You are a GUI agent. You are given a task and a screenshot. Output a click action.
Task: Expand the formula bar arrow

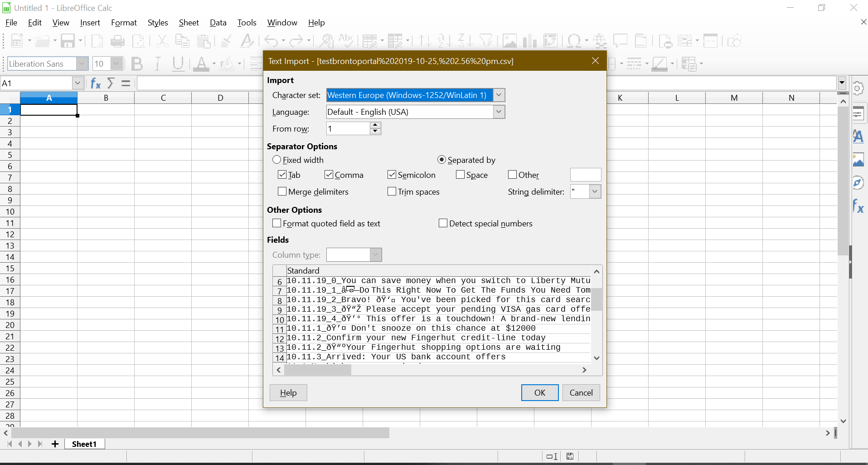coord(842,83)
